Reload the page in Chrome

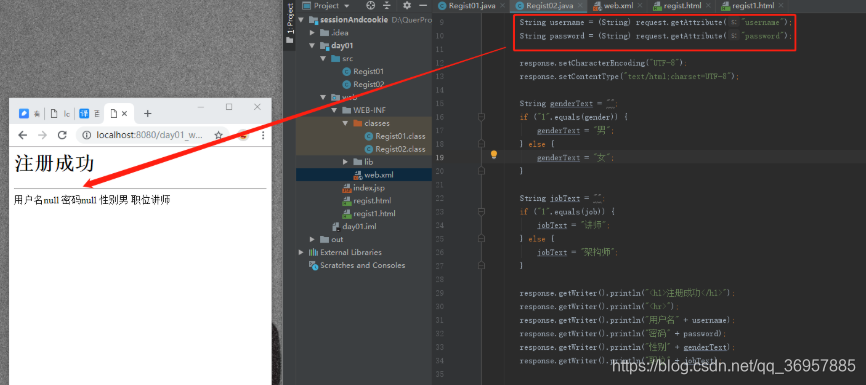62,135
